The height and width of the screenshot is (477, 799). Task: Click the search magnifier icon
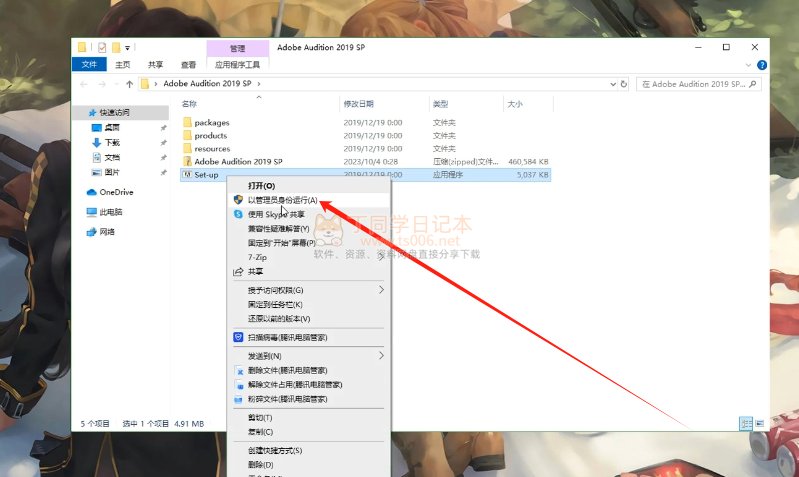click(753, 84)
